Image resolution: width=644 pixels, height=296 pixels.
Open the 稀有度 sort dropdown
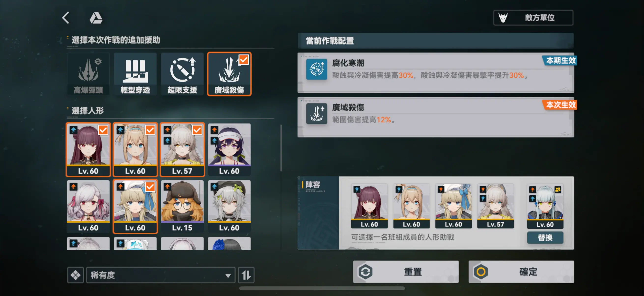(x=160, y=275)
